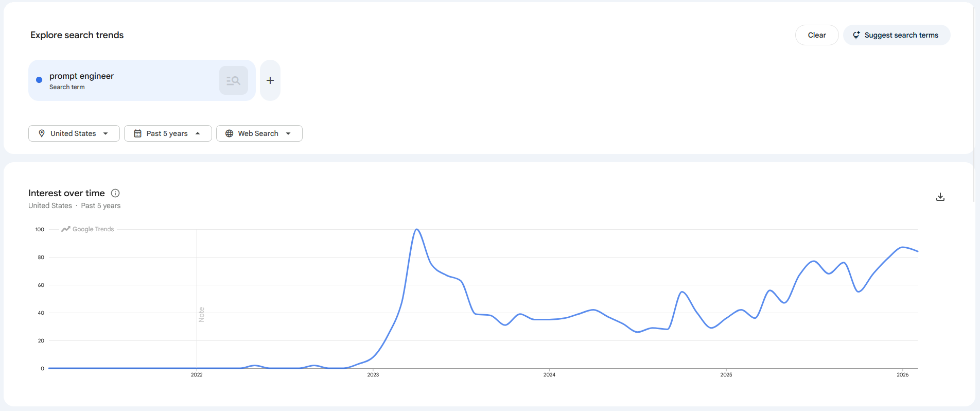Click the blue dot next to prompt engineer
The width and height of the screenshot is (980, 411).
[x=39, y=80]
